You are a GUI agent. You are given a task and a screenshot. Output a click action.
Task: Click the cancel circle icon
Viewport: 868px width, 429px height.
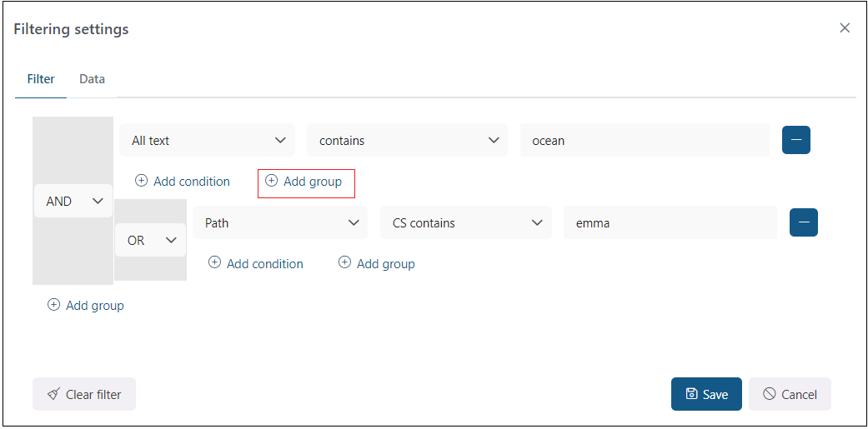769,395
